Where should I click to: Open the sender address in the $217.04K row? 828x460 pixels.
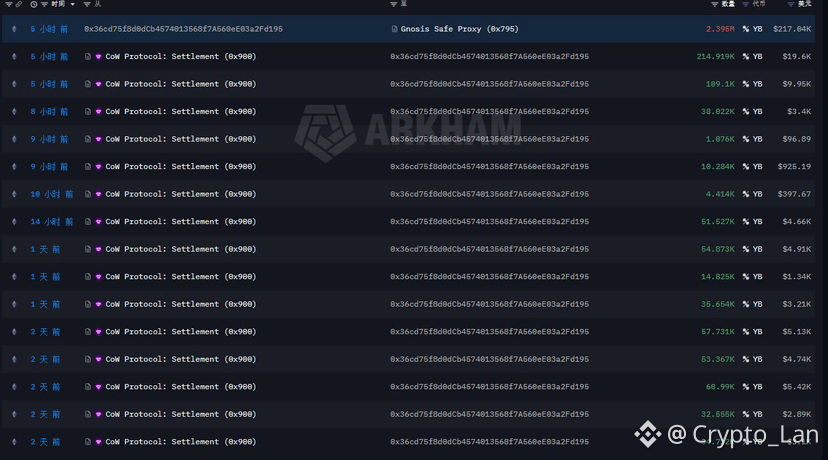pyautogui.click(x=183, y=29)
